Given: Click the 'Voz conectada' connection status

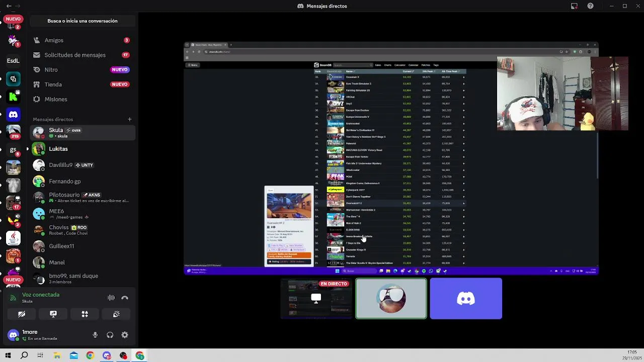Looking at the screenshot, I should coord(41,295).
